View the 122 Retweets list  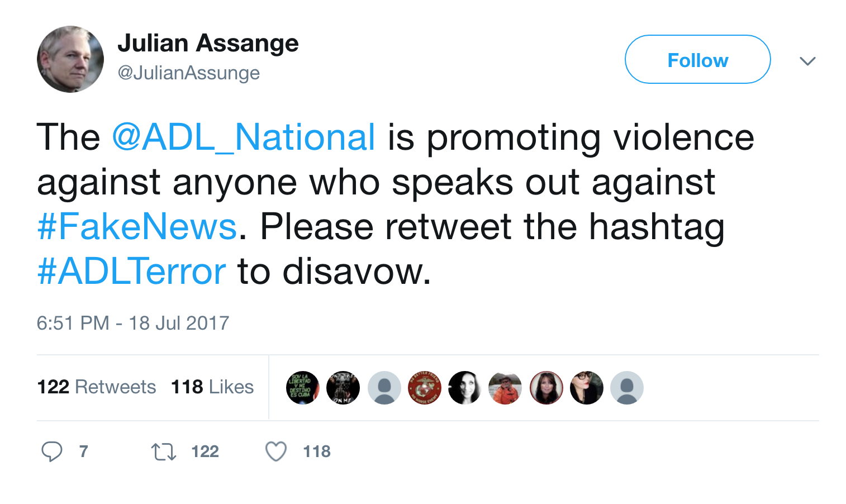point(96,387)
